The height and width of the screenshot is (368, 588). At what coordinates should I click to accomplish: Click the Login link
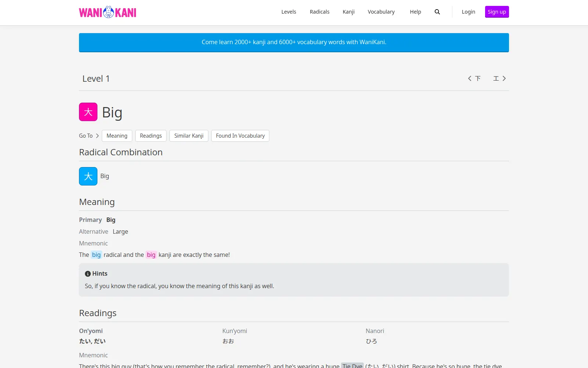pyautogui.click(x=469, y=12)
